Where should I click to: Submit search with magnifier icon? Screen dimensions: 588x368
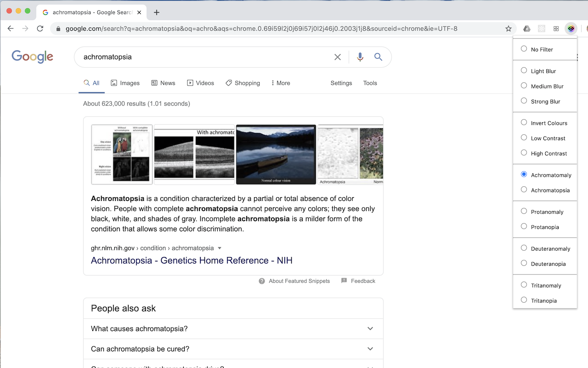[378, 57]
